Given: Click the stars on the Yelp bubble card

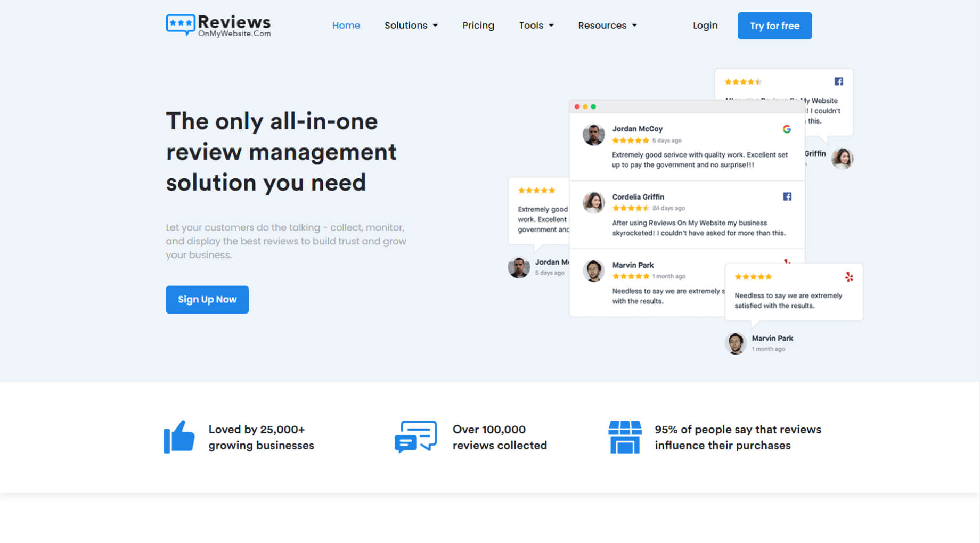Looking at the screenshot, I should pyautogui.click(x=753, y=277).
